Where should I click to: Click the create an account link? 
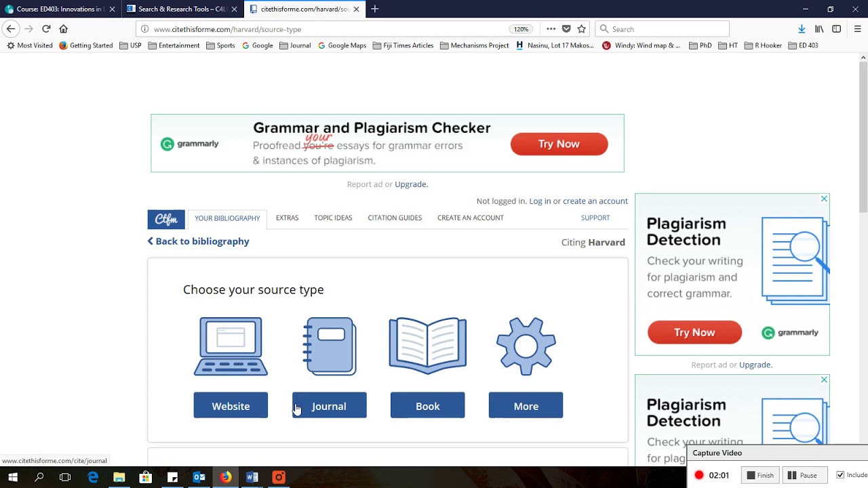click(x=595, y=201)
